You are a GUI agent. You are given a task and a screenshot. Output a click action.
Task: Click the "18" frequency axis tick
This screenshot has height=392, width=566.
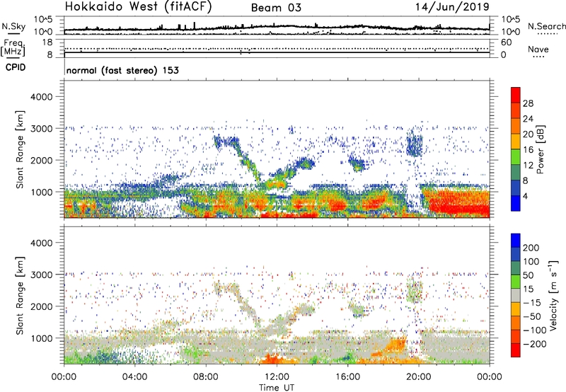47,42
